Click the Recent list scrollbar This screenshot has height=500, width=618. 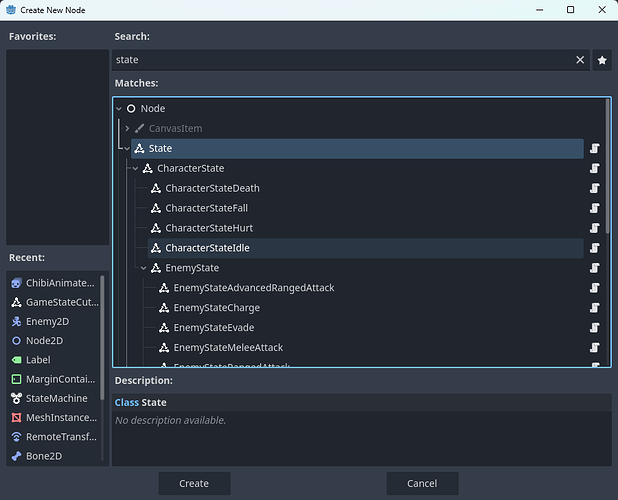tap(102, 337)
